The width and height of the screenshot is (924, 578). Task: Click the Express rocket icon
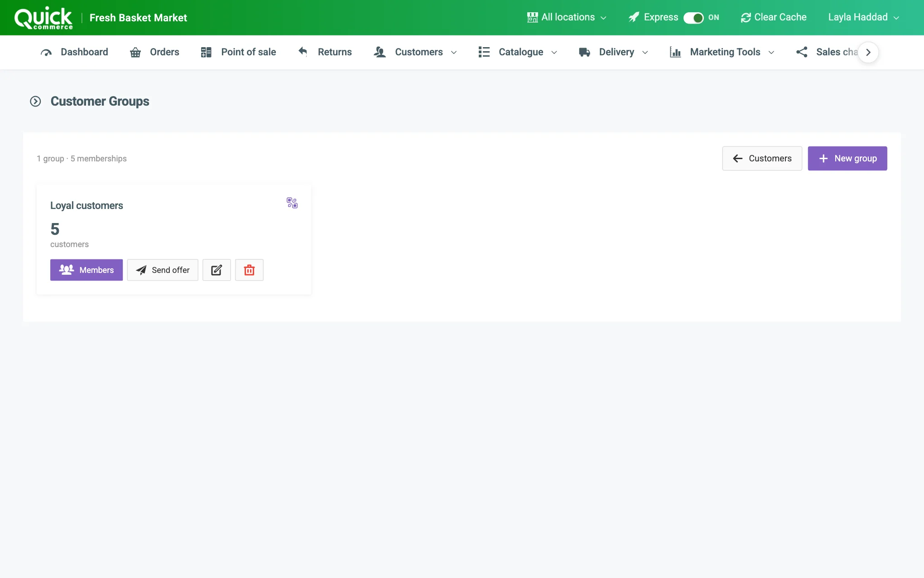click(634, 17)
